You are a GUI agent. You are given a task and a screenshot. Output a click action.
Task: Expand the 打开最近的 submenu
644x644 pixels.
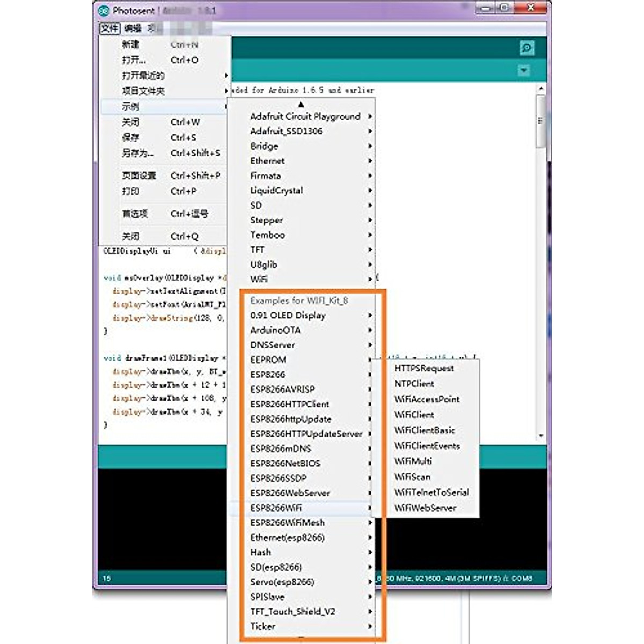pyautogui.click(x=143, y=75)
